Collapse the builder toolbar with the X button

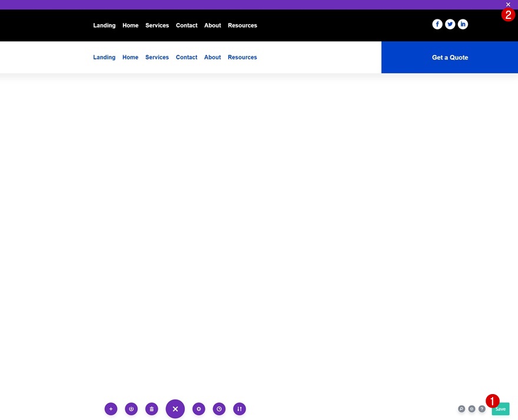pyautogui.click(x=175, y=408)
